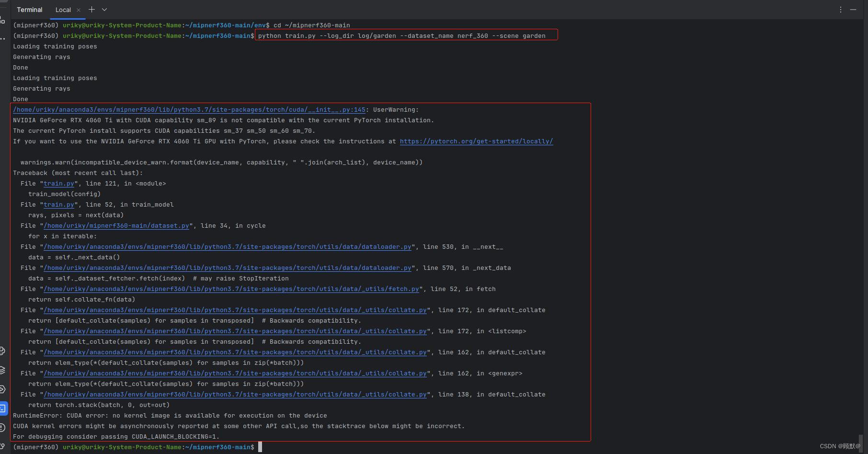Open train.py at line 121 from traceback

point(59,183)
